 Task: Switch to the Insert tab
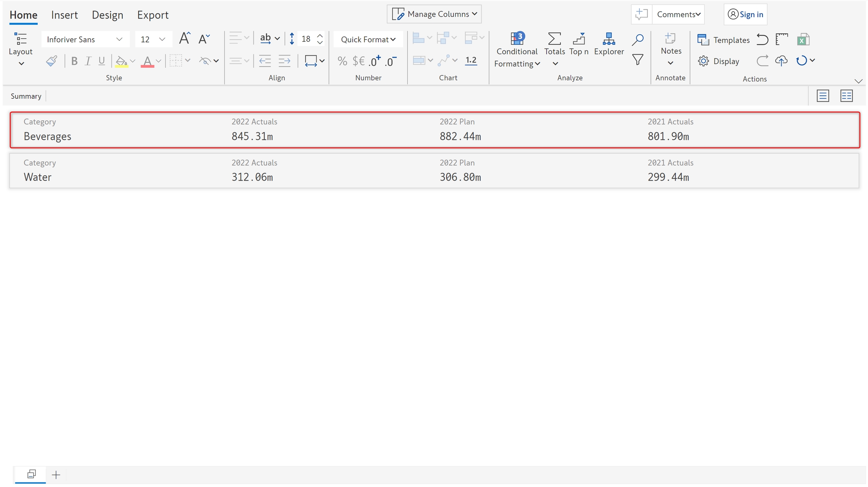pos(64,15)
